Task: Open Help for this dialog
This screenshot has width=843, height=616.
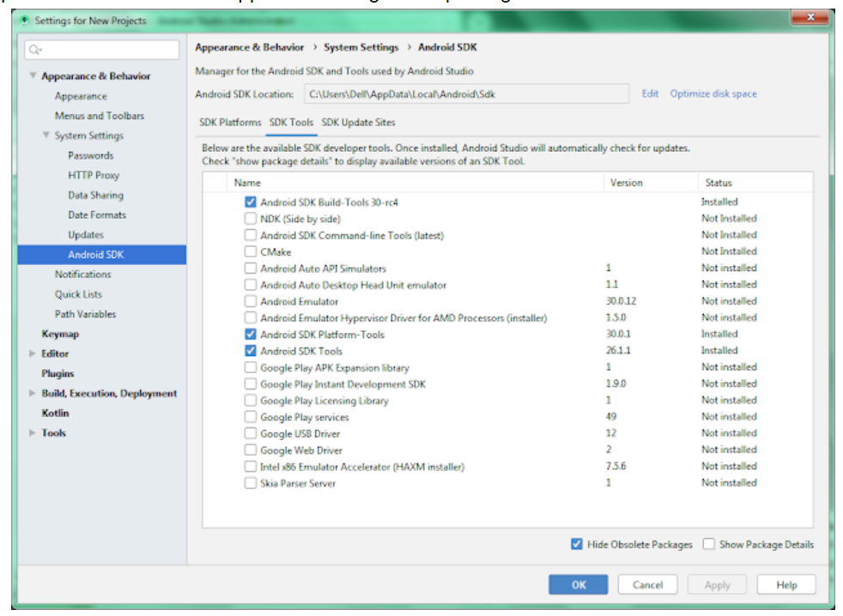Action: pos(786,585)
